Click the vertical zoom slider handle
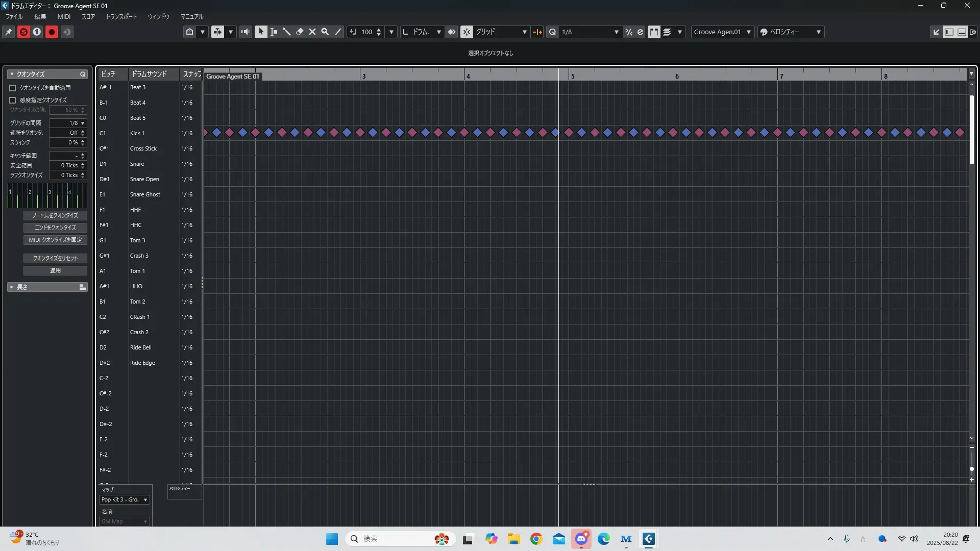Screen dimensions: 980x551 [x=972, y=469]
